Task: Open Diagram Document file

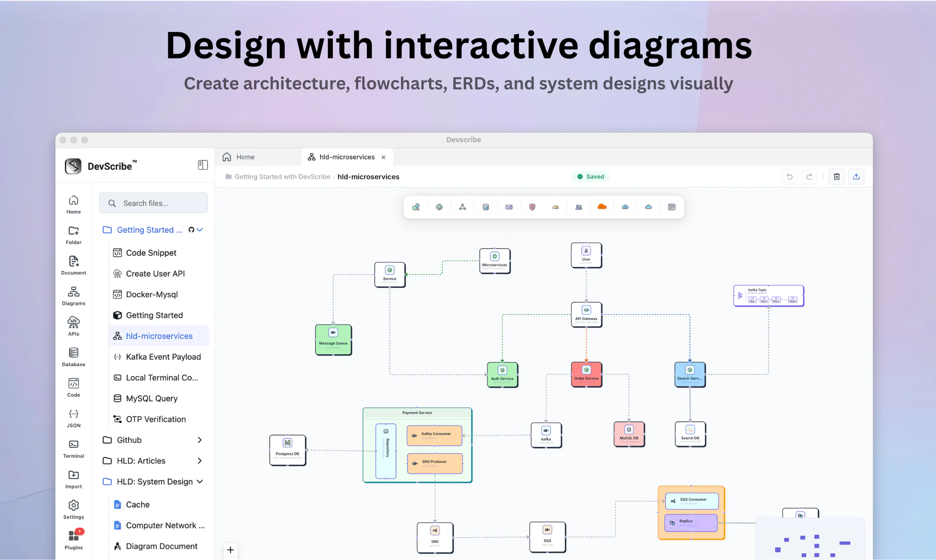Action: click(x=159, y=546)
